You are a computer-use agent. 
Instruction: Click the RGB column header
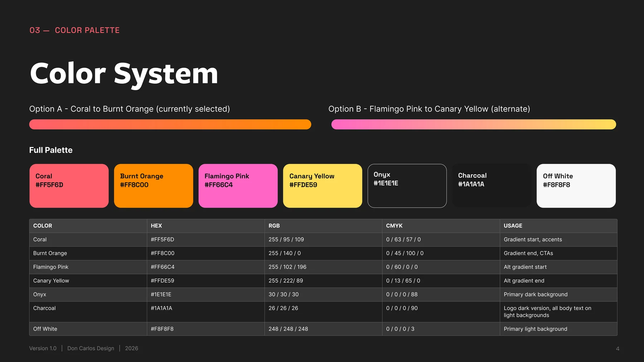click(323, 226)
